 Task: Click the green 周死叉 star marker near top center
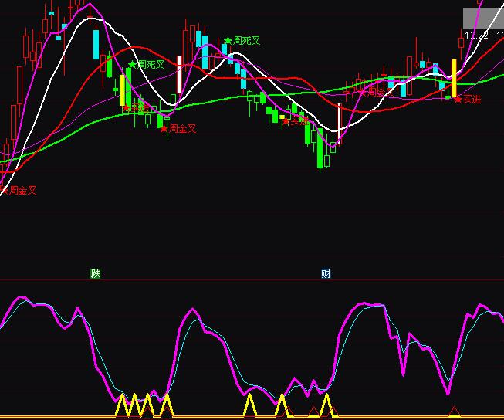[228, 40]
